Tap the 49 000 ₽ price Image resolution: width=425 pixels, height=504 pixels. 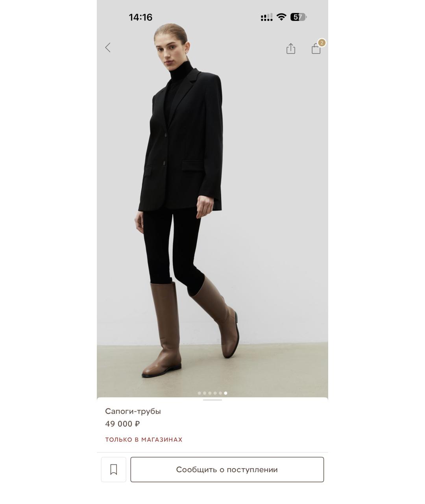(x=122, y=424)
